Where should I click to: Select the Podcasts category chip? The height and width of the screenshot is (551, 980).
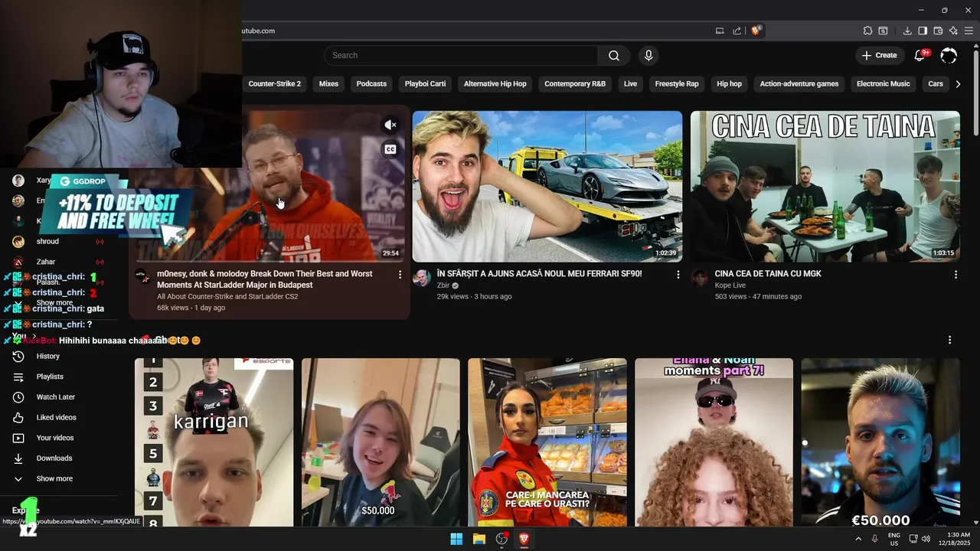[x=371, y=83]
